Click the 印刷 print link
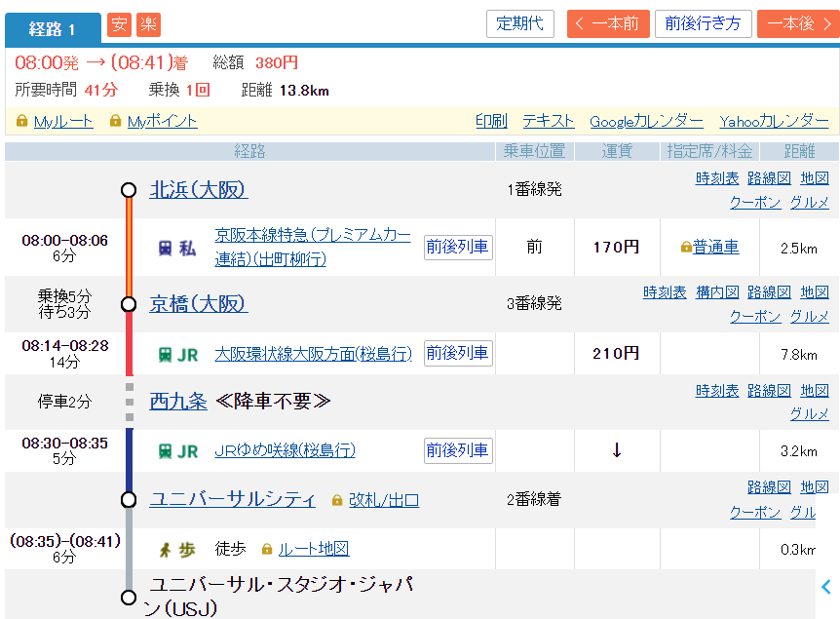840x619 pixels. 491,121
